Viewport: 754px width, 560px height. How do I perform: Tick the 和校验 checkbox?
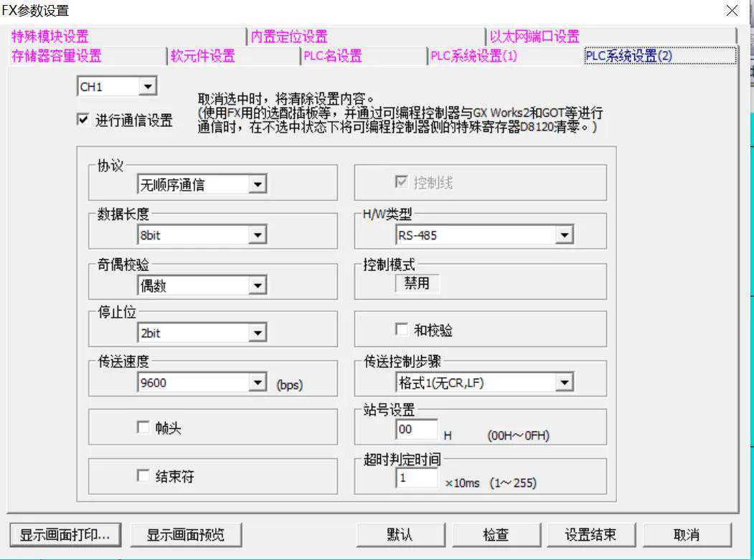click(x=402, y=330)
